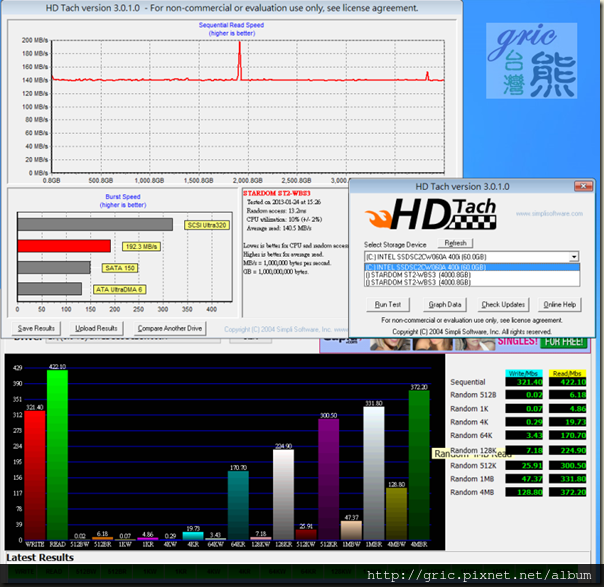Viewport: 604px width, 587px height.
Task: Click Compare Another Drive button
Action: [x=170, y=328]
